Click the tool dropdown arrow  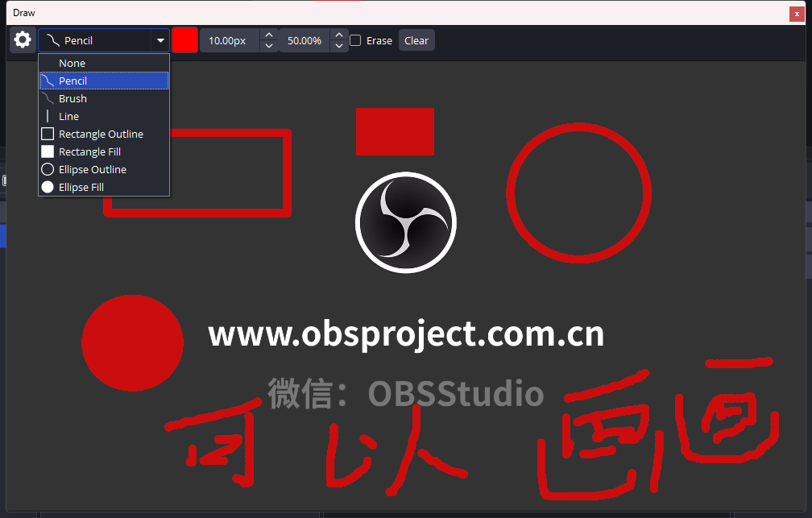coord(160,40)
